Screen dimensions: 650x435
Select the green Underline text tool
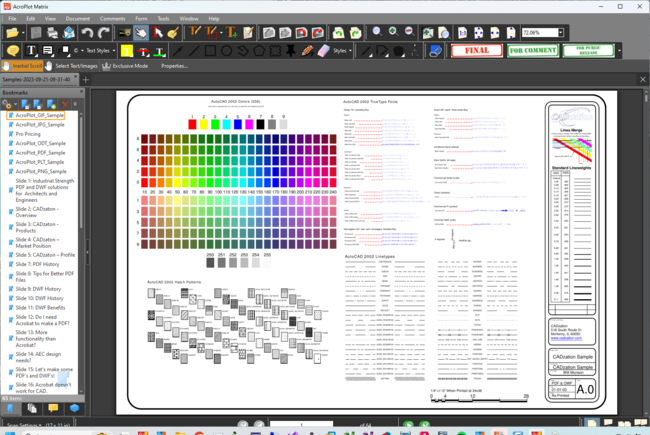tap(159, 51)
